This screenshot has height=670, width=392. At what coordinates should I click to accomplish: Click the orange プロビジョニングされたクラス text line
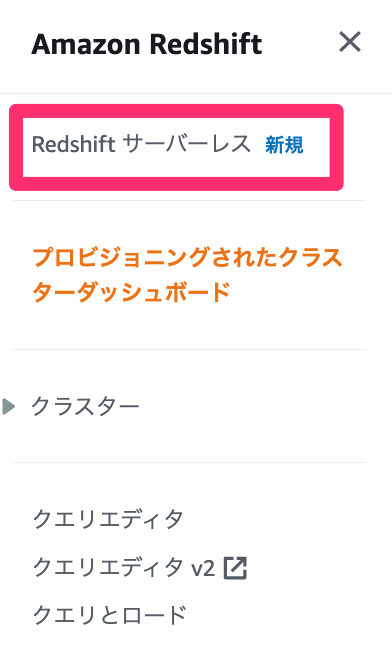(x=187, y=257)
